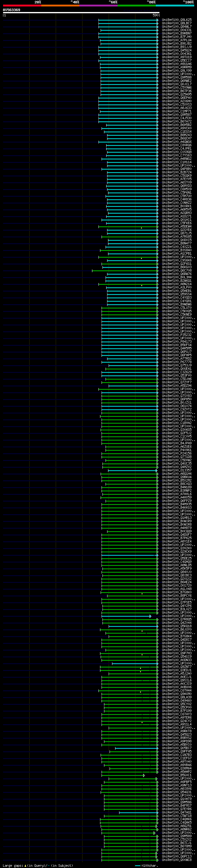
Task: Select the UniRef100_A8N214 label
Action: 176,284
